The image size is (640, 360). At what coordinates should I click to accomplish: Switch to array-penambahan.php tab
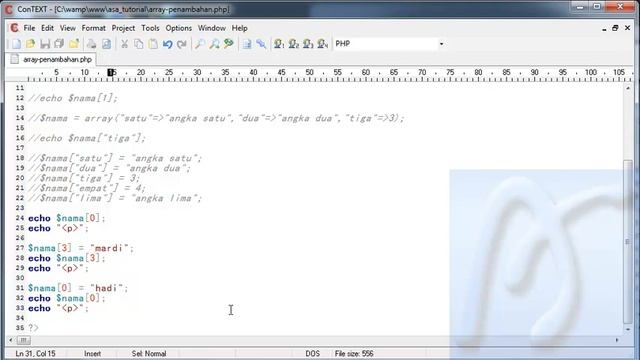(x=51, y=60)
